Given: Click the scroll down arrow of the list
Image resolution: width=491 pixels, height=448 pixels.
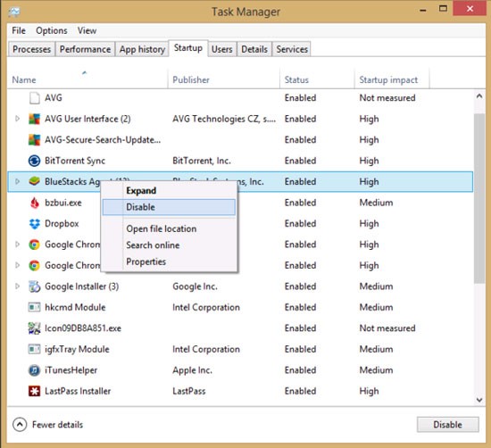Looking at the screenshot, I should pos(479,400).
